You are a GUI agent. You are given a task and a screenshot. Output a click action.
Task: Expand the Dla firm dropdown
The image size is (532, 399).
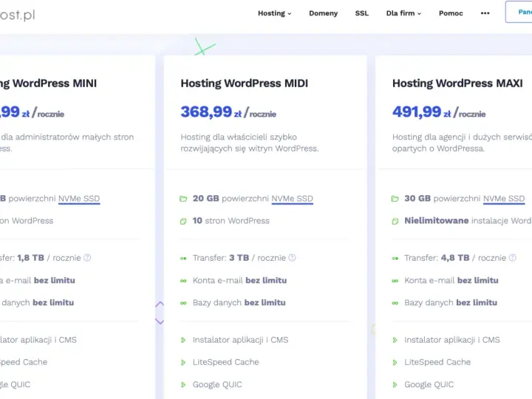pyautogui.click(x=403, y=13)
